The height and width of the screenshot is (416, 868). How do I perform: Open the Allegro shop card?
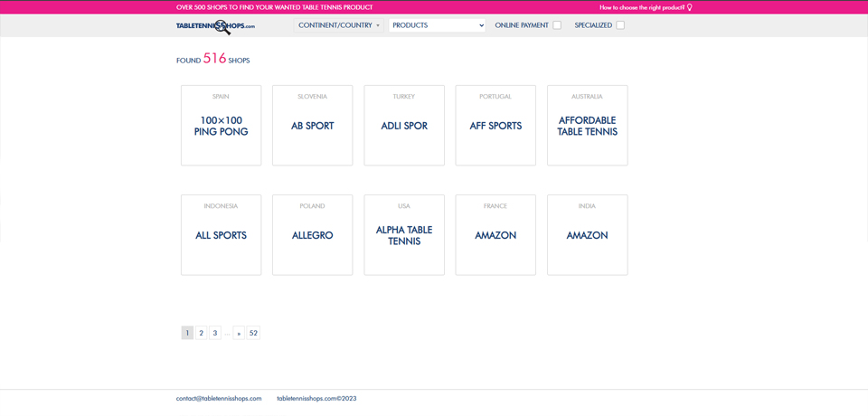click(x=312, y=235)
